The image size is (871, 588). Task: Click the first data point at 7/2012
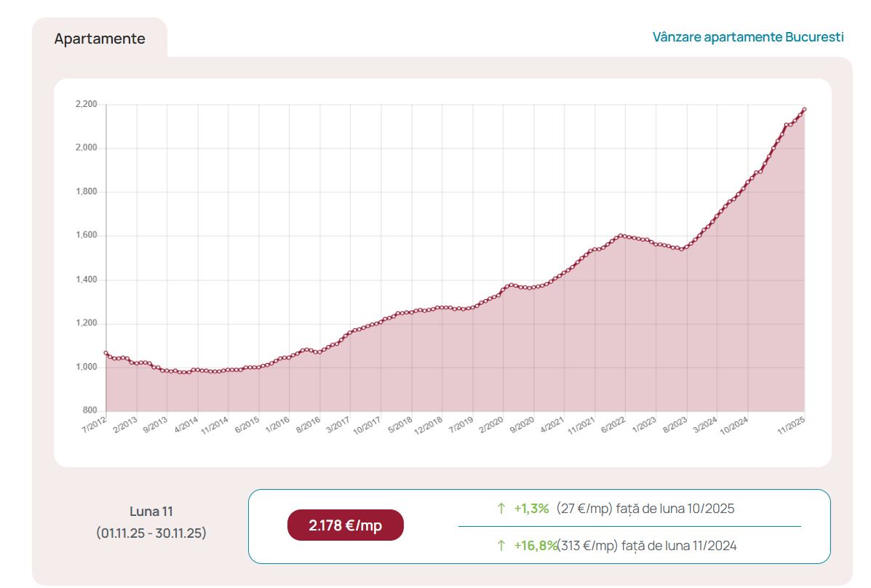[106, 353]
